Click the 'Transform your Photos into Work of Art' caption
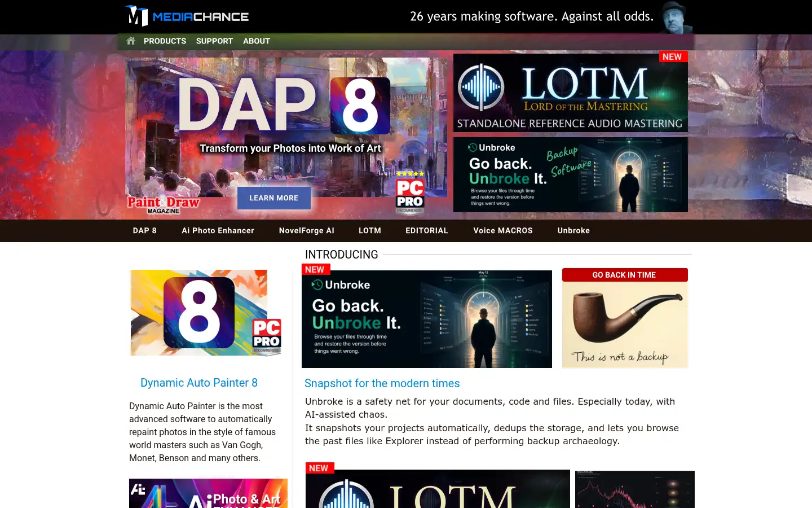This screenshot has height=508, width=812. [290, 148]
